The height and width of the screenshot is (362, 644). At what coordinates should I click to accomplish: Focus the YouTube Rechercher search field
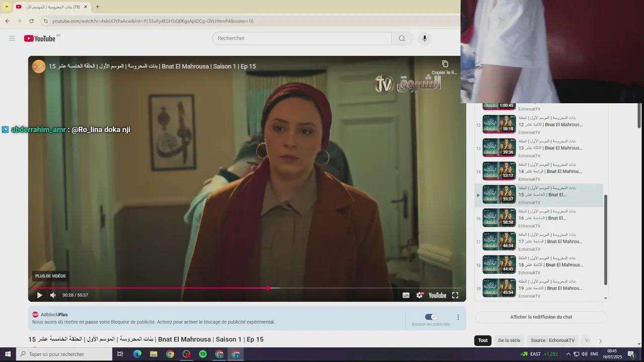[x=302, y=38]
